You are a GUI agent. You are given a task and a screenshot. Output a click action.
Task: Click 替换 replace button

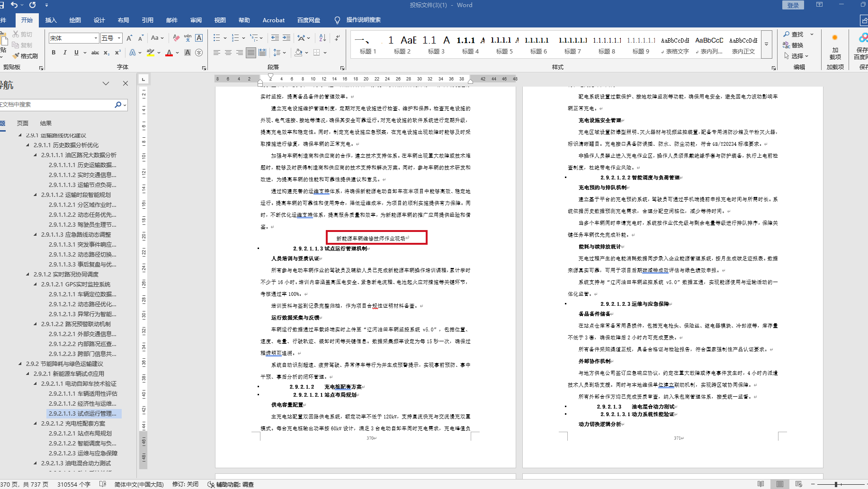[x=793, y=45]
